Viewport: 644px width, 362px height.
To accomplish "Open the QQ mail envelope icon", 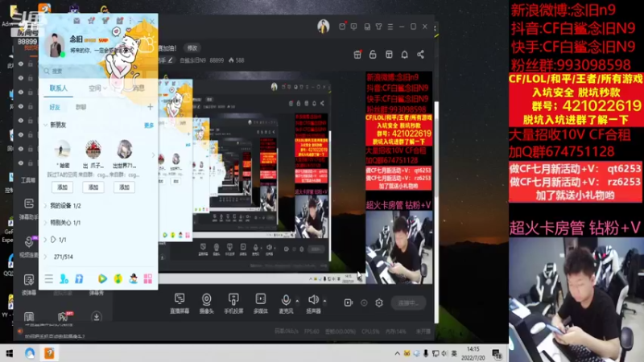I will point(76,21).
